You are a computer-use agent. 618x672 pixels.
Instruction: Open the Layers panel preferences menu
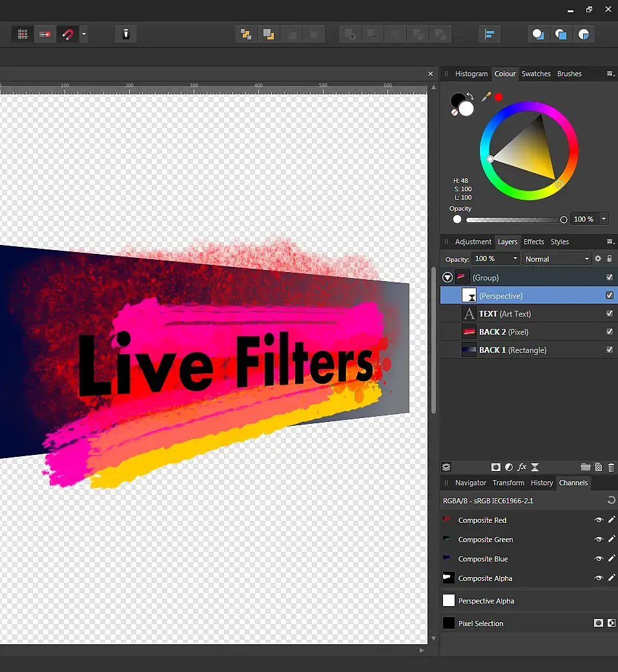[x=611, y=242]
